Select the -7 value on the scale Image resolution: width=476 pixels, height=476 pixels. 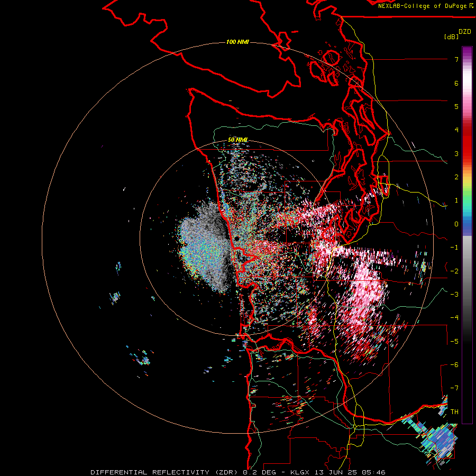pyautogui.click(x=454, y=388)
